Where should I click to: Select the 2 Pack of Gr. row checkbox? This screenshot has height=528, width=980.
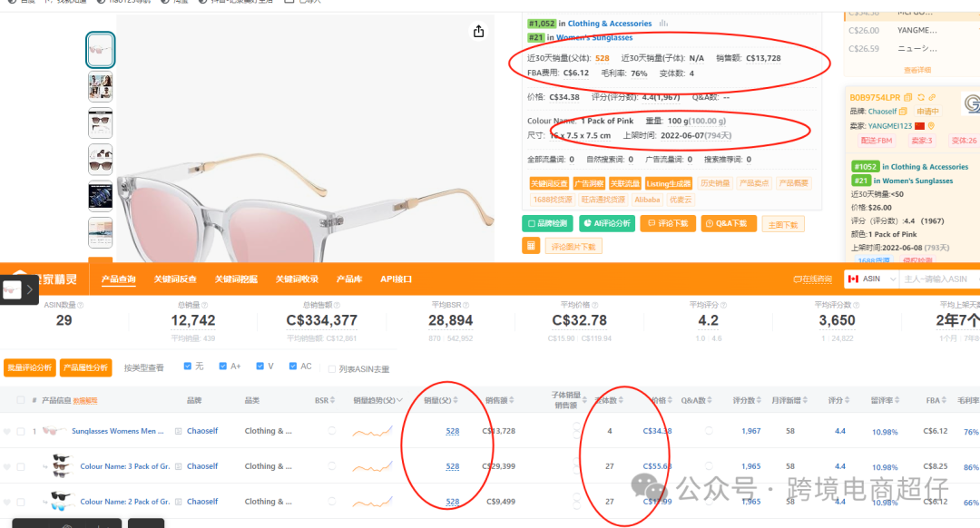(21, 502)
